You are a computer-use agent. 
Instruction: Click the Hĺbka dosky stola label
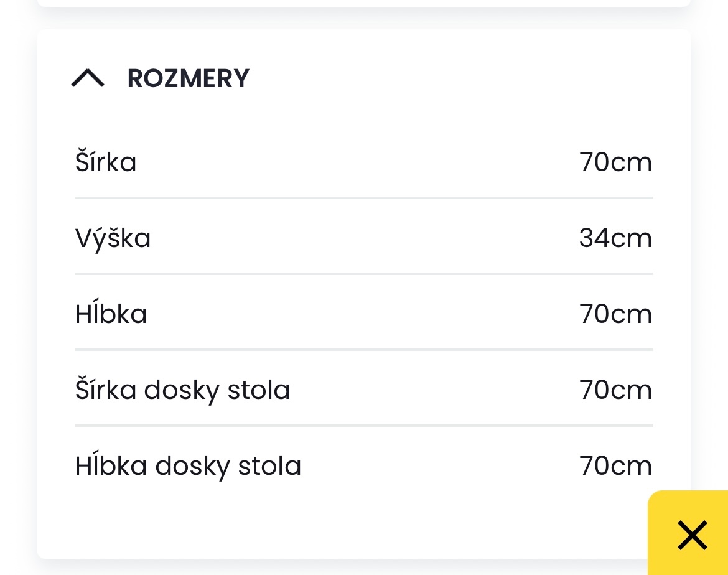(188, 465)
